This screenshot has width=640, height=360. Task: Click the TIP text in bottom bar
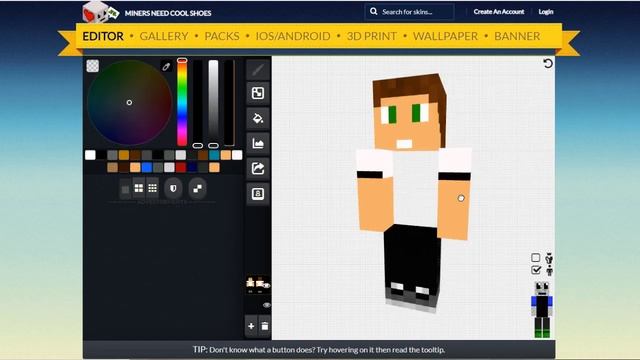coord(319,350)
